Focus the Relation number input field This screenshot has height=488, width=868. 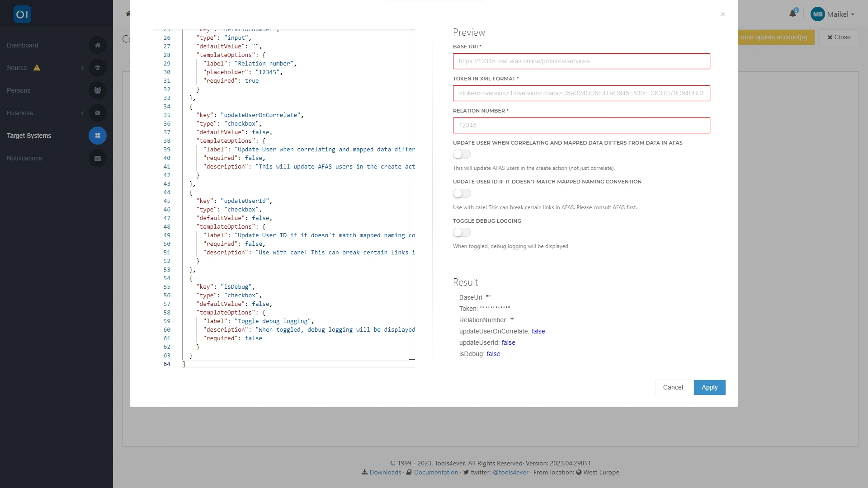pos(581,126)
